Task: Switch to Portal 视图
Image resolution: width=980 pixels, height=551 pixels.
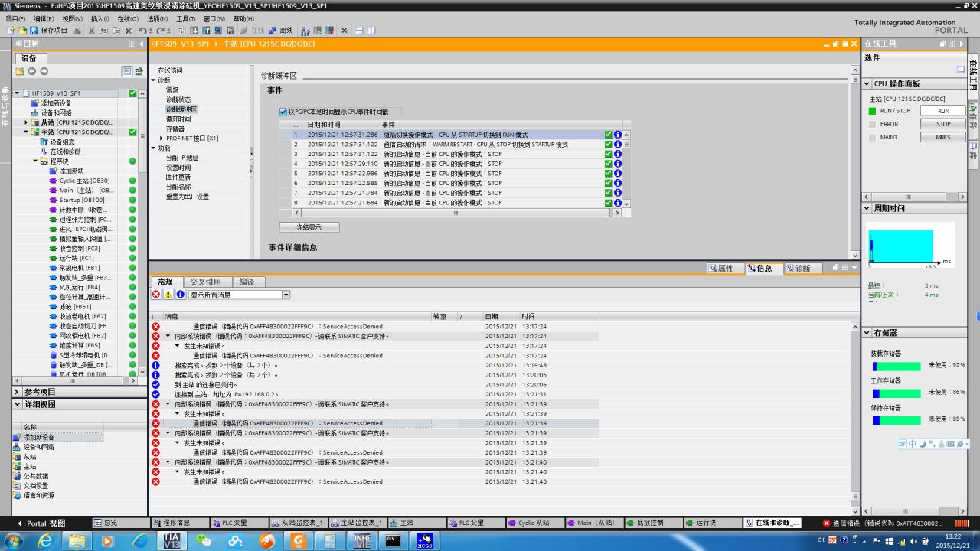Action: (x=41, y=523)
